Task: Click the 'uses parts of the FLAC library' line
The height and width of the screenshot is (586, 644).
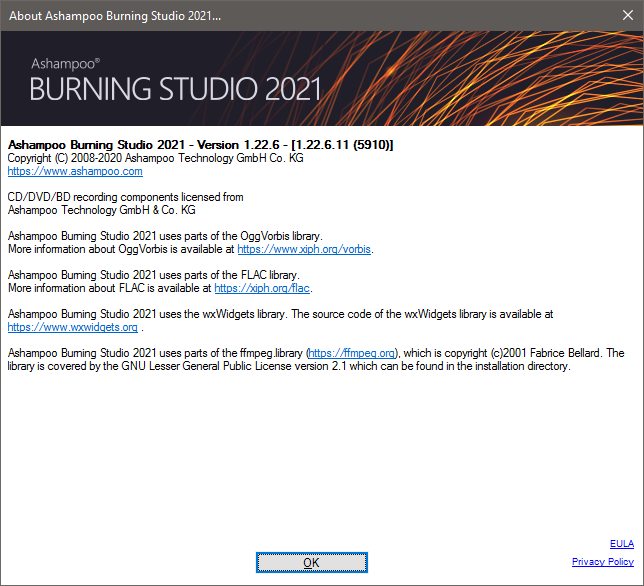Action: pos(154,275)
